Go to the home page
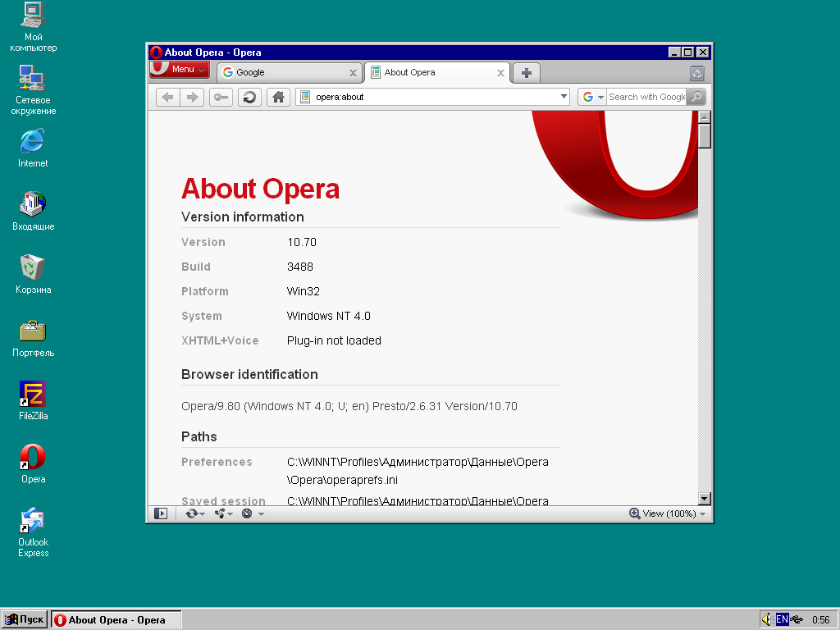The height and width of the screenshot is (630, 840). pos(279,97)
